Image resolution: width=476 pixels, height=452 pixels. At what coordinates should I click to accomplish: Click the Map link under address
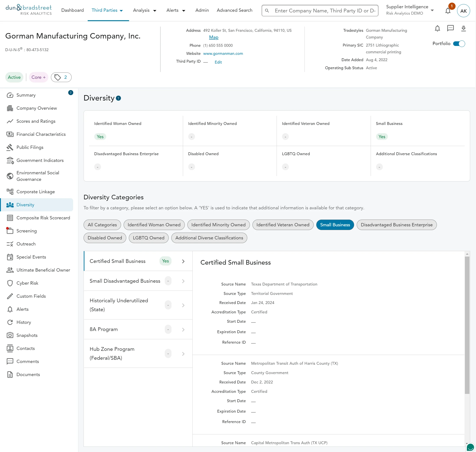(214, 37)
